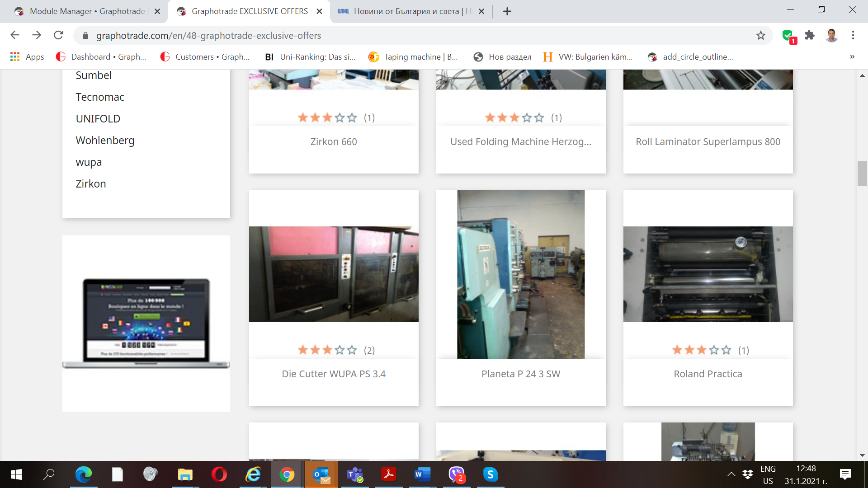The image size is (868, 488).
Task: Open Dashboard • Graph... bookmark
Action: [x=101, y=57]
